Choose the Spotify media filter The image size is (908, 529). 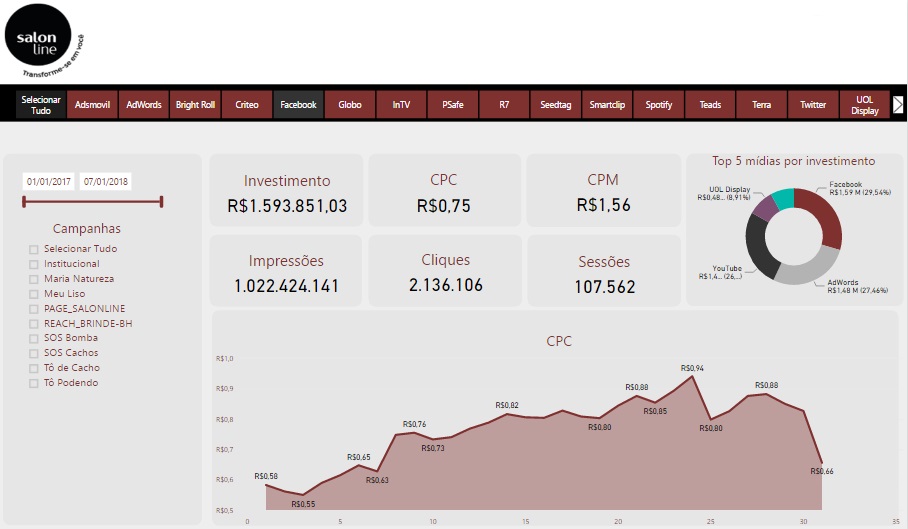[x=658, y=105]
